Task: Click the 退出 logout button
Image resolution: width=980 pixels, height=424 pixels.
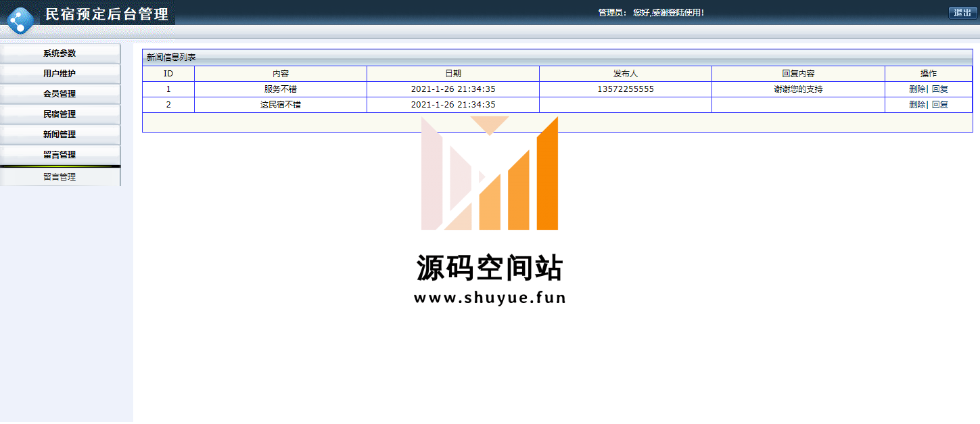Action: click(962, 13)
